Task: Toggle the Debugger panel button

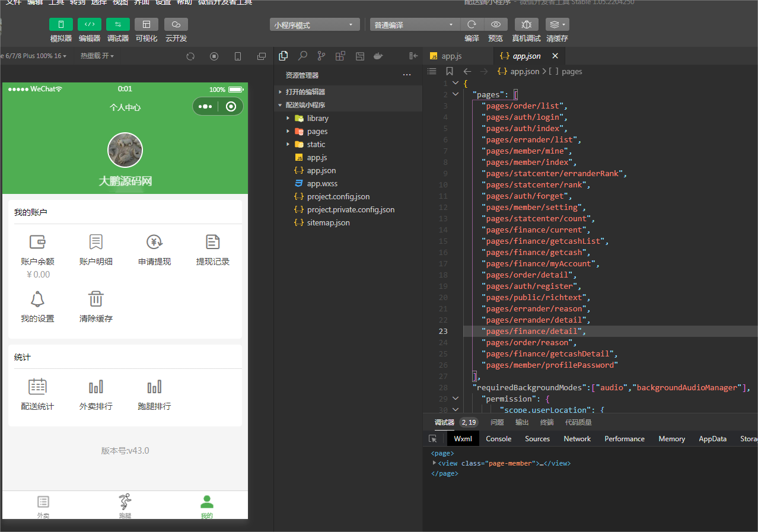Action: 117,24
